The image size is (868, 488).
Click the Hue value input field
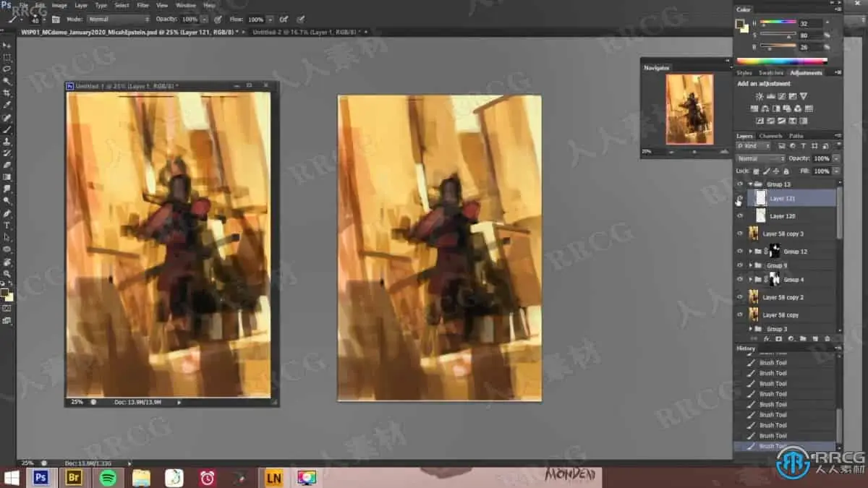click(811, 24)
